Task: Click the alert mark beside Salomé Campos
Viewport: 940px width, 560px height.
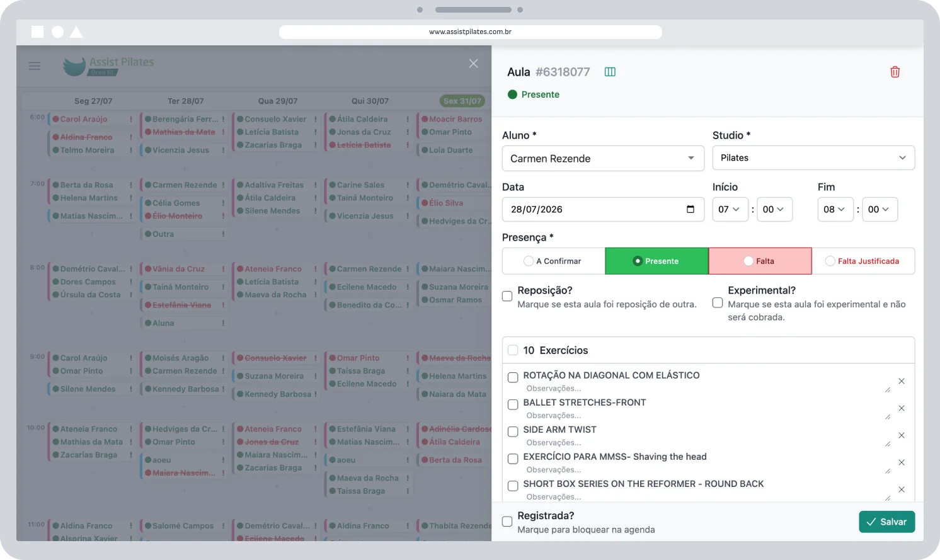Action: (x=223, y=525)
